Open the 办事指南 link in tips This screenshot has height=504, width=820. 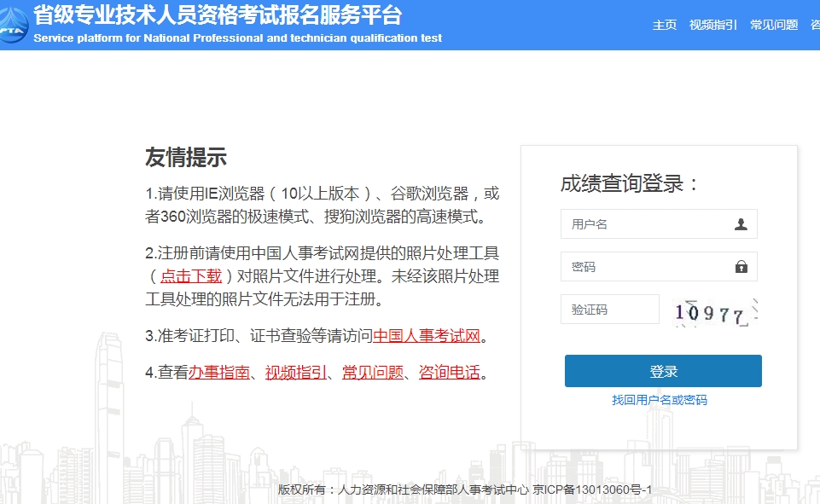pos(219,373)
